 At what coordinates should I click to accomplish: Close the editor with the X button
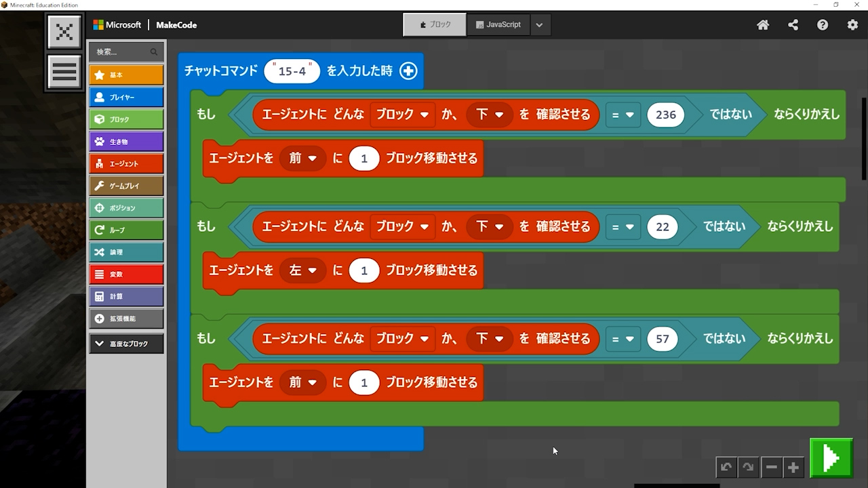64,32
